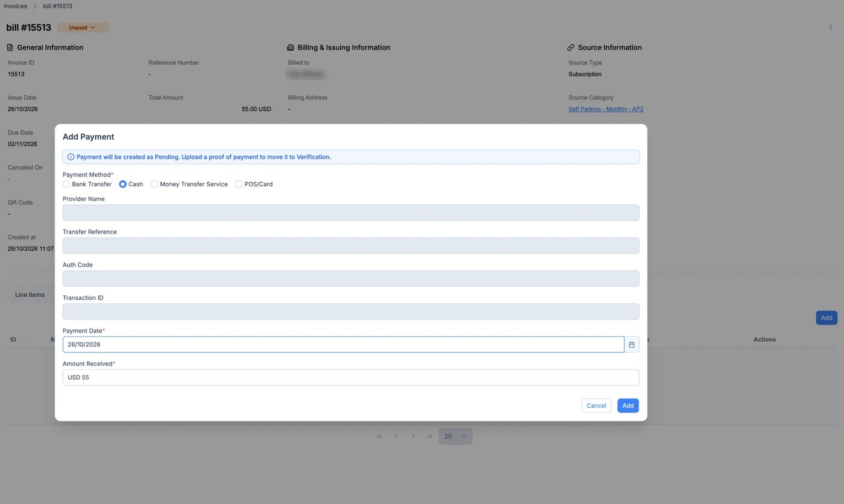
Task: Click the Subscription source type value
Action: [x=585, y=74]
